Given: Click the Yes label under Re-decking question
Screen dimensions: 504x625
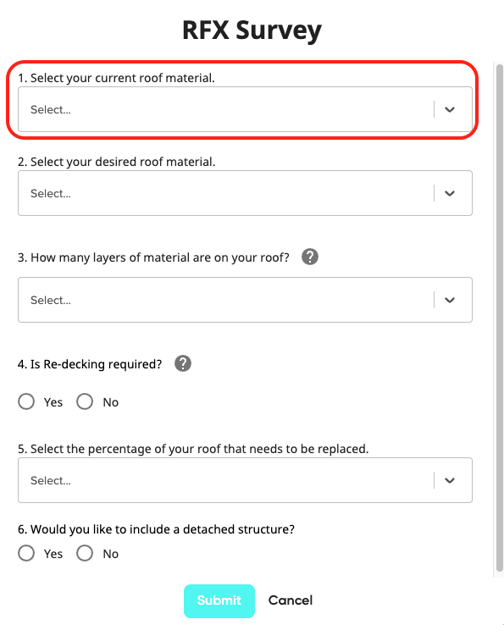Looking at the screenshot, I should tap(53, 402).
